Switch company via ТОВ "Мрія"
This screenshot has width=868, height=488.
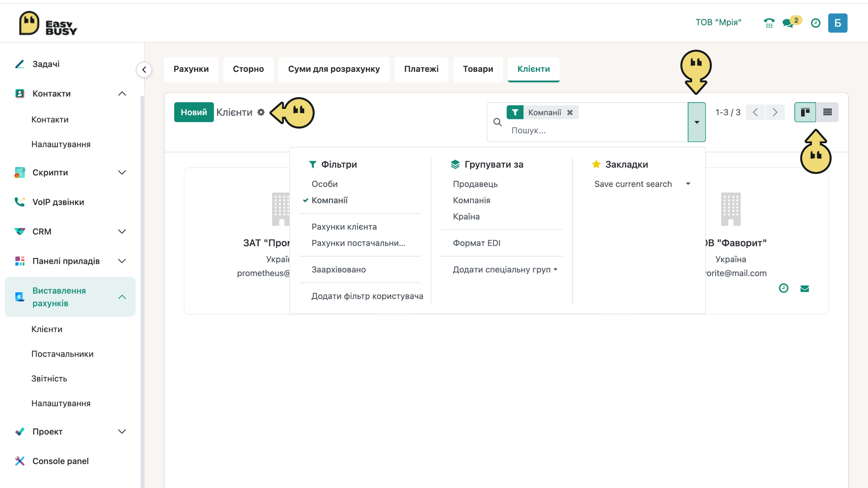point(718,23)
